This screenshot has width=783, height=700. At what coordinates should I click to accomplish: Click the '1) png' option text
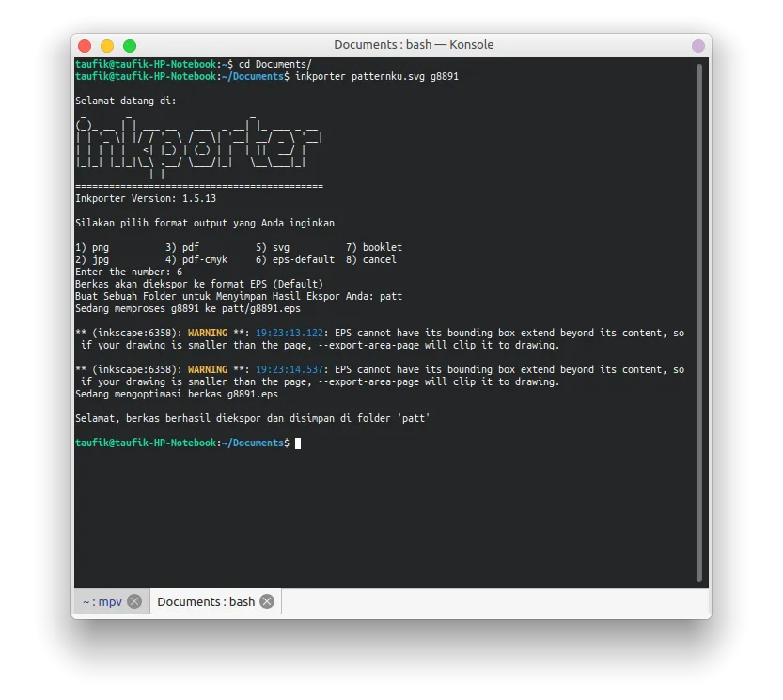tap(92, 248)
